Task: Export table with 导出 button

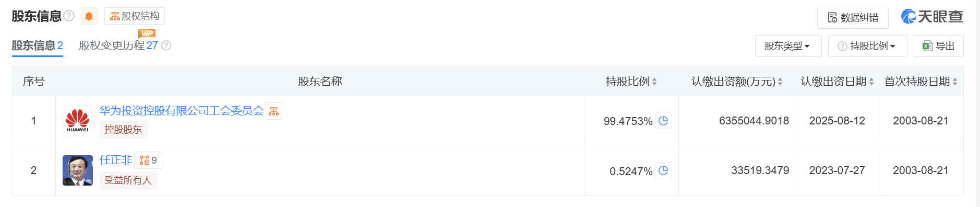Action: click(938, 46)
